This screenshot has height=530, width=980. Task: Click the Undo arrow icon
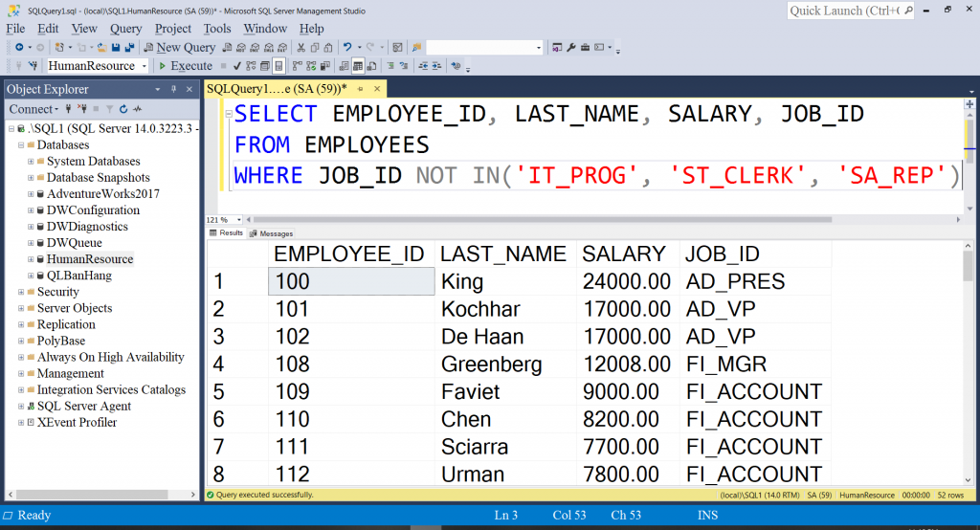(x=347, y=48)
